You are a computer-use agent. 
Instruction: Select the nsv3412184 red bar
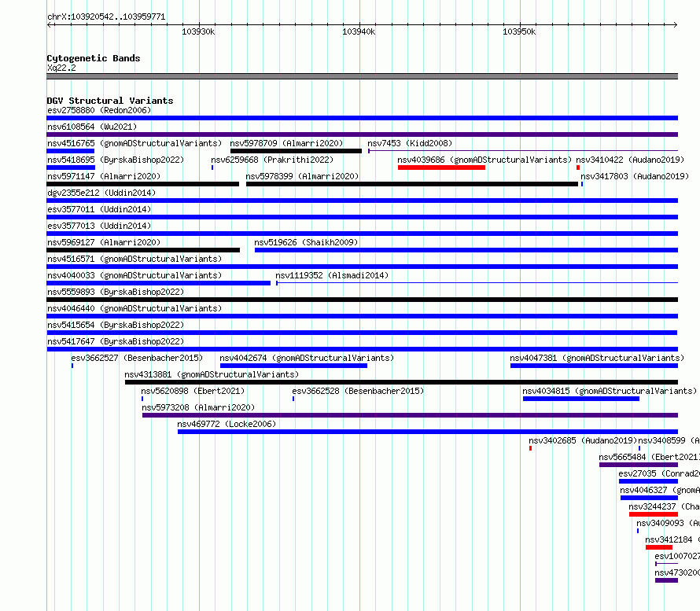pos(659,547)
